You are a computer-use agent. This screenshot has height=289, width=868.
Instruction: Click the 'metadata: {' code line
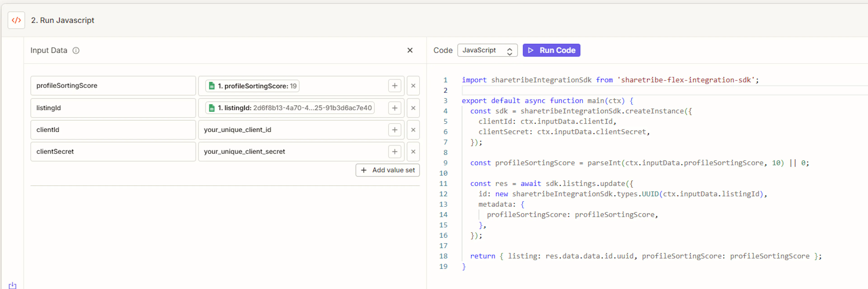501,204
